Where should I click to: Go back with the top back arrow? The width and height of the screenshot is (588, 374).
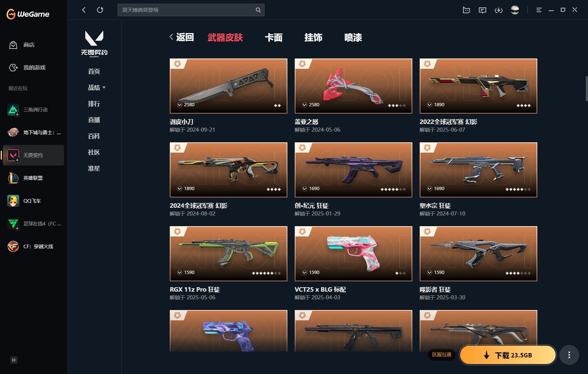tap(84, 10)
